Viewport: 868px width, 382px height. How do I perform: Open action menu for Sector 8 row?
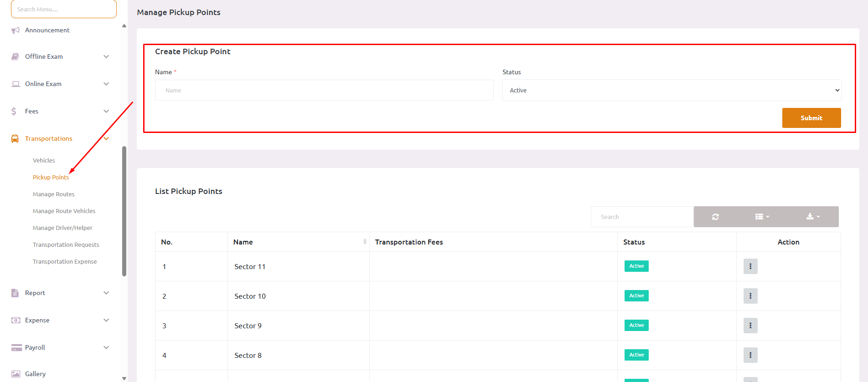tap(750, 355)
